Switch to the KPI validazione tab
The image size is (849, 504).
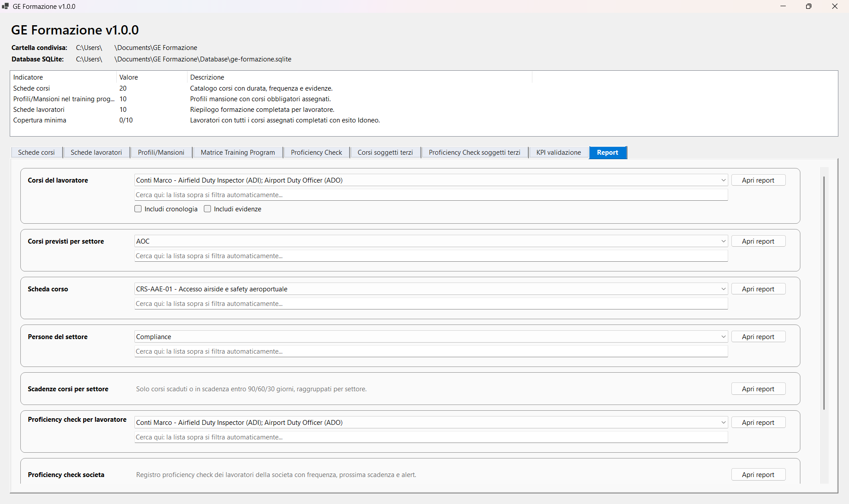[558, 153]
